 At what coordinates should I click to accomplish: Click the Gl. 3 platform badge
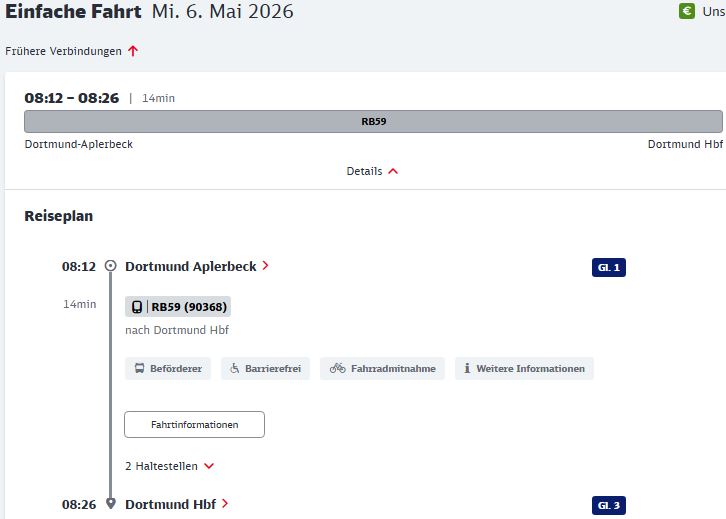point(608,506)
